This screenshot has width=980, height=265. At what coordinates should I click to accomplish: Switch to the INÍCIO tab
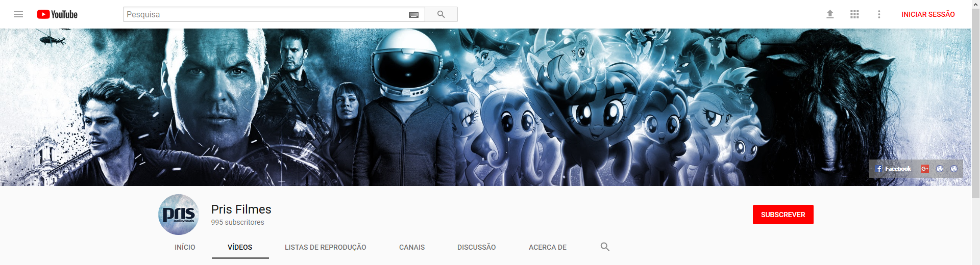coord(185,247)
